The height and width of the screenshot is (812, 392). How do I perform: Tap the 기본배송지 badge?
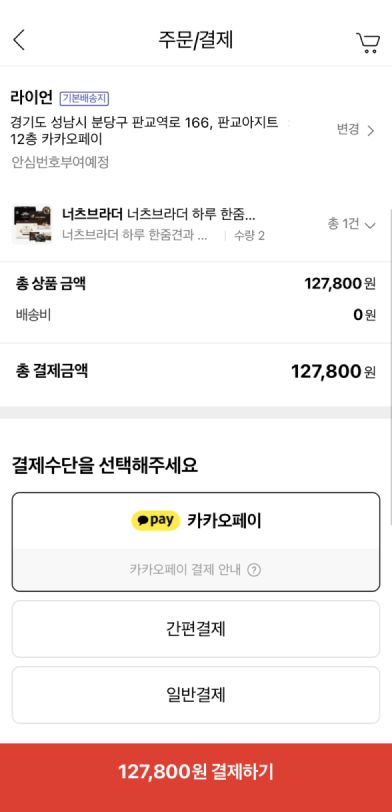tap(84, 98)
